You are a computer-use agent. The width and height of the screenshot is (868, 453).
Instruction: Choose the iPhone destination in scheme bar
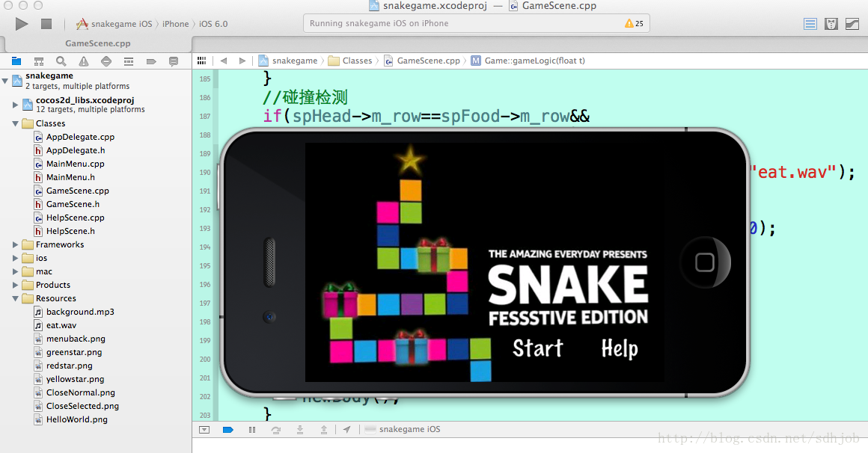tap(176, 24)
